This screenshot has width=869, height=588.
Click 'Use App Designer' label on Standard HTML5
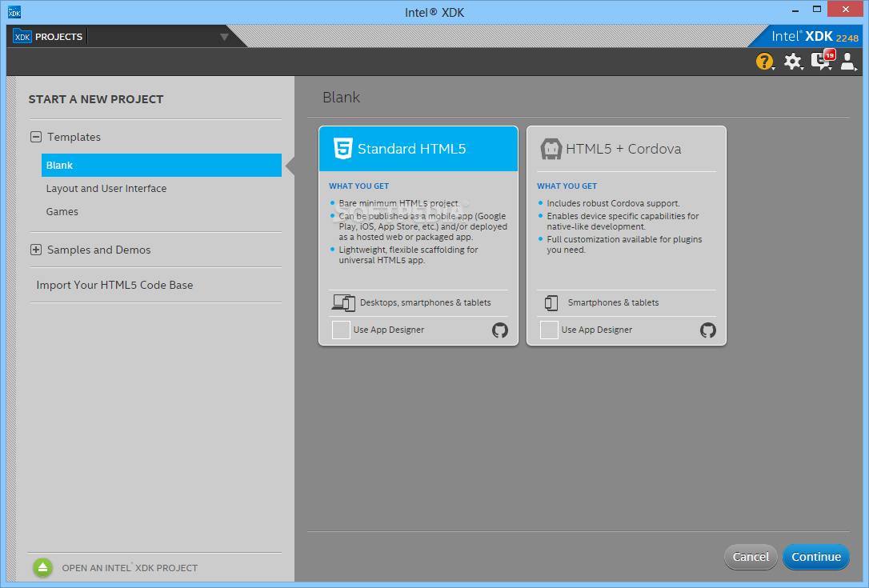389,330
